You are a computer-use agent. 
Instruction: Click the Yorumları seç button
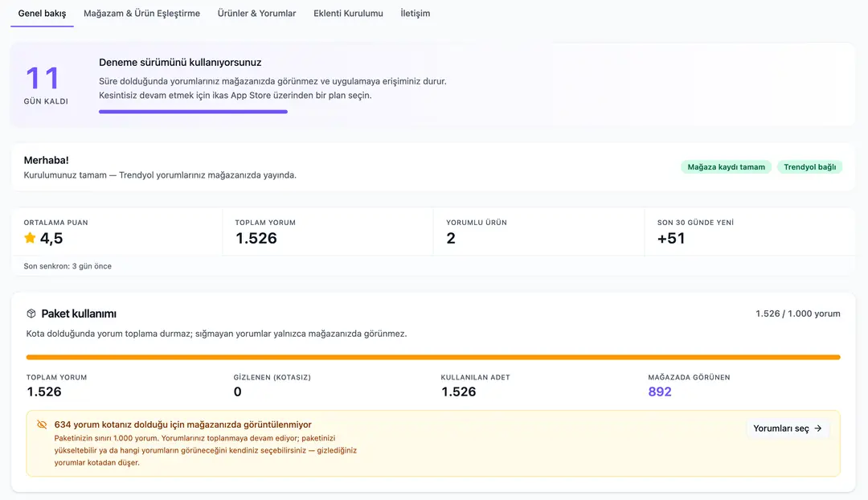click(x=788, y=428)
